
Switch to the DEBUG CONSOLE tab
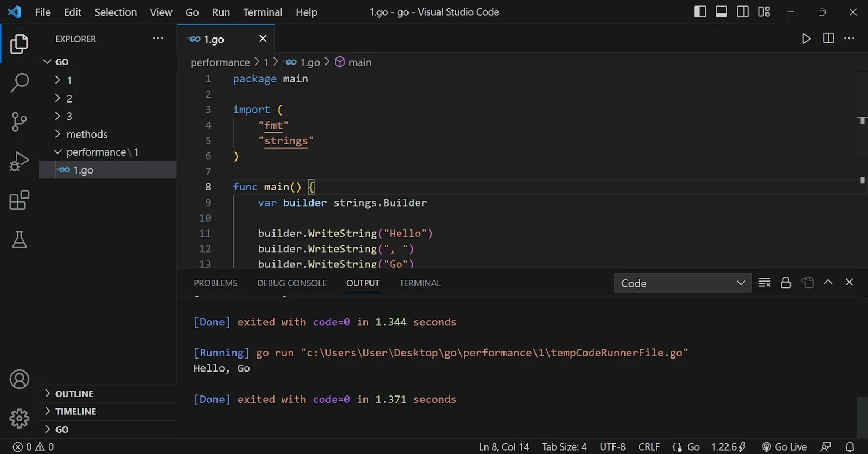292,283
